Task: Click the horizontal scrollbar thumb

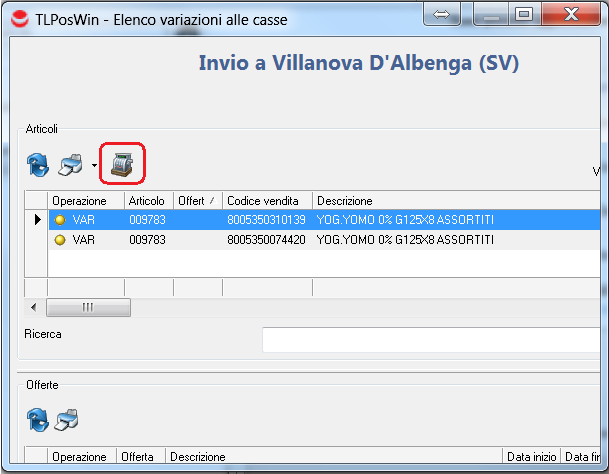Action: pos(88,307)
